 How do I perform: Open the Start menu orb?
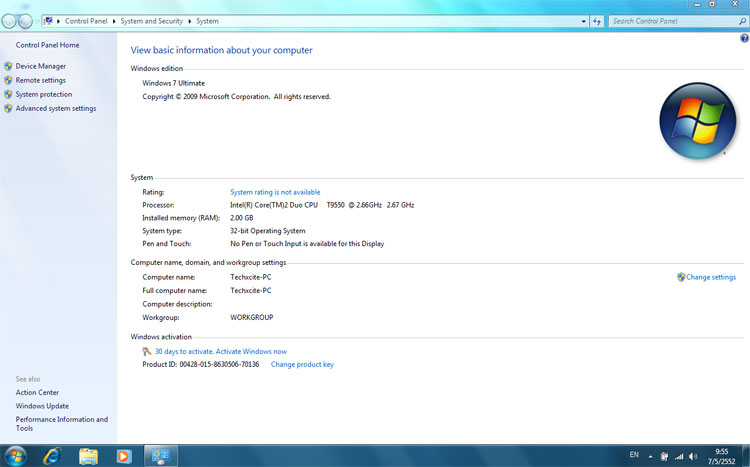[15, 456]
